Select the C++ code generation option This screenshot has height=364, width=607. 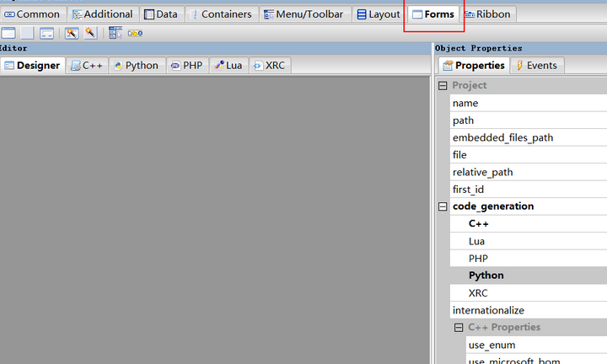529,223
